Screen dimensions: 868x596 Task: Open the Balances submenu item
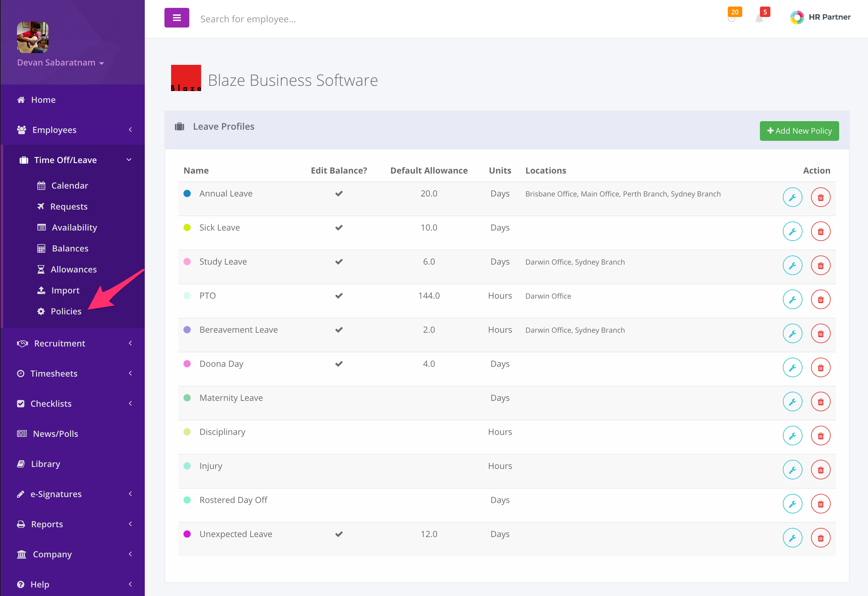click(63, 248)
